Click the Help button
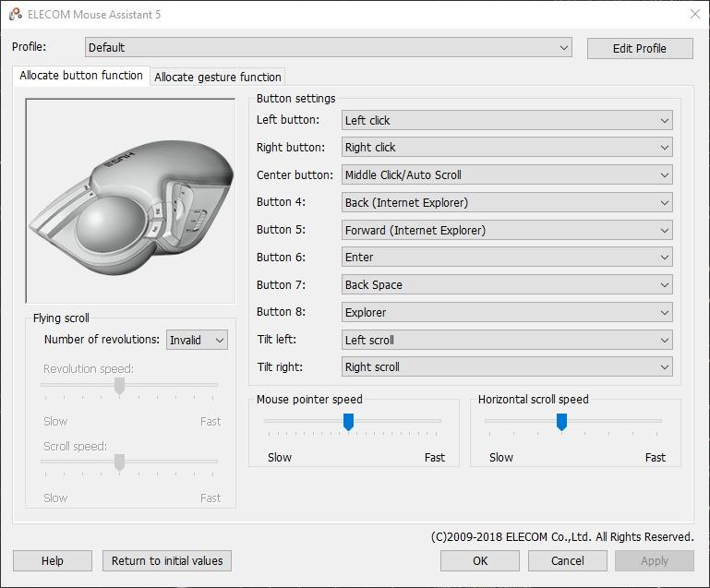This screenshot has height=588, width=710. tap(53, 561)
